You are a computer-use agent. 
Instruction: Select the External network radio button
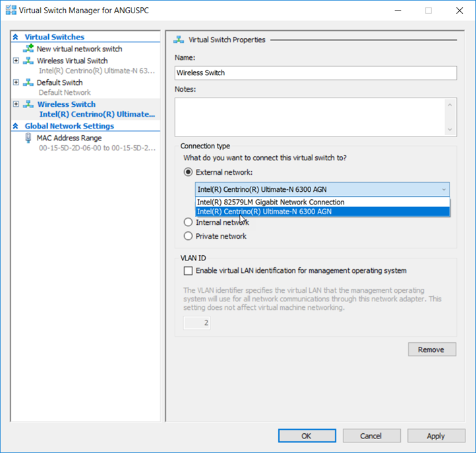188,172
